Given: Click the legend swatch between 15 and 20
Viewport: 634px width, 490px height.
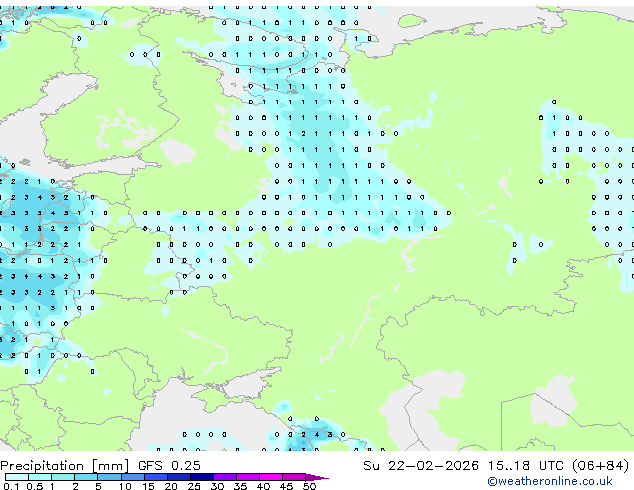Looking at the screenshot, I should [x=155, y=477].
